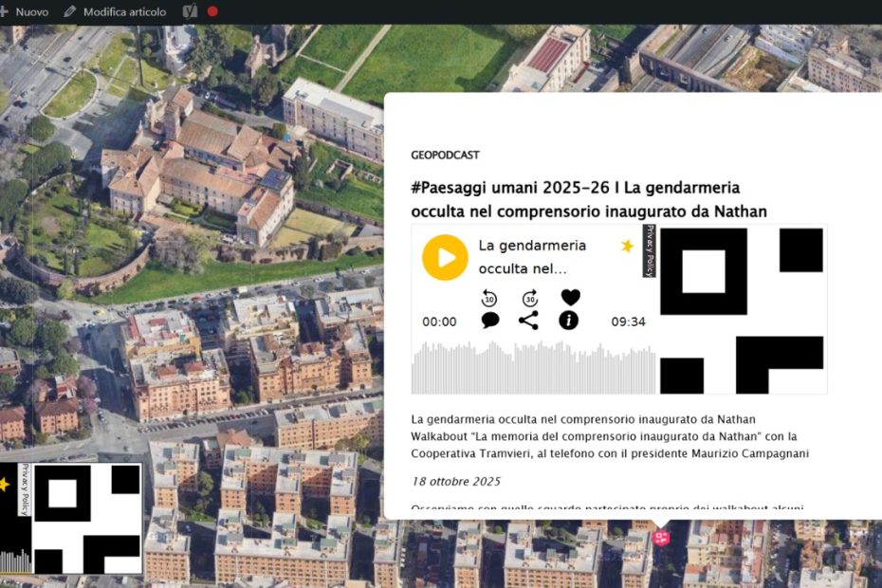Like the episode with the heart icon

570,298
